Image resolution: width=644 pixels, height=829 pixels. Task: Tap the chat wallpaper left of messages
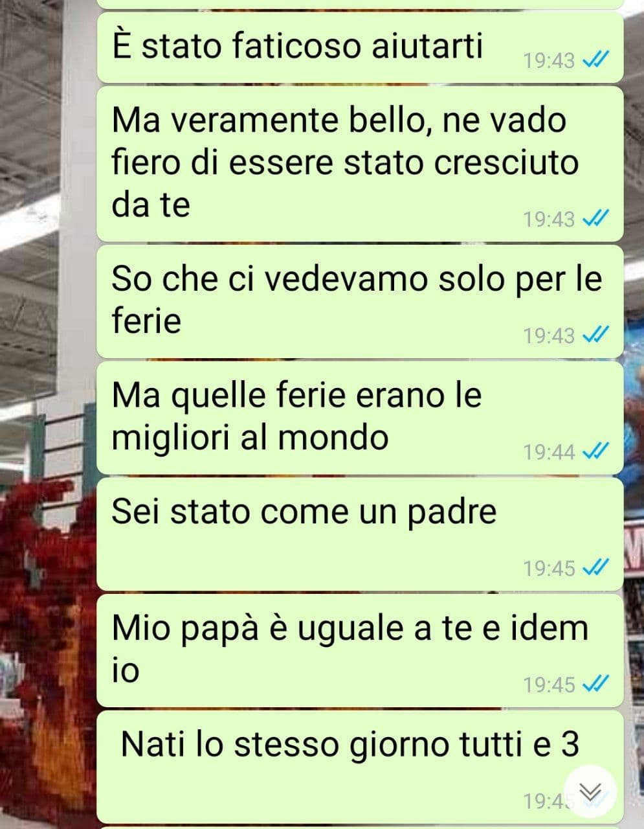click(47, 414)
